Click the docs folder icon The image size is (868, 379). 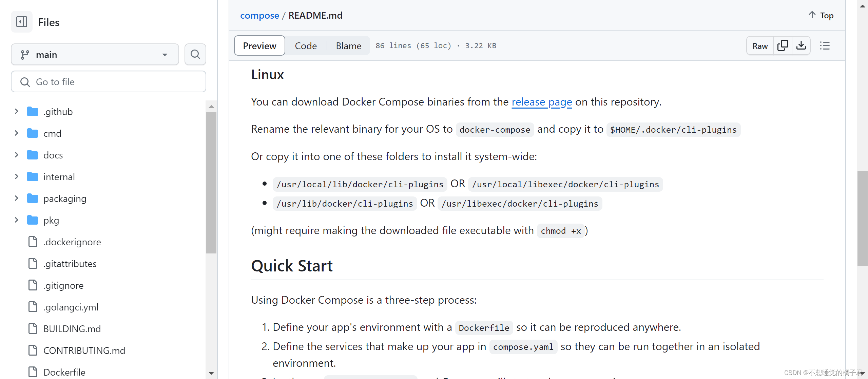coord(33,155)
